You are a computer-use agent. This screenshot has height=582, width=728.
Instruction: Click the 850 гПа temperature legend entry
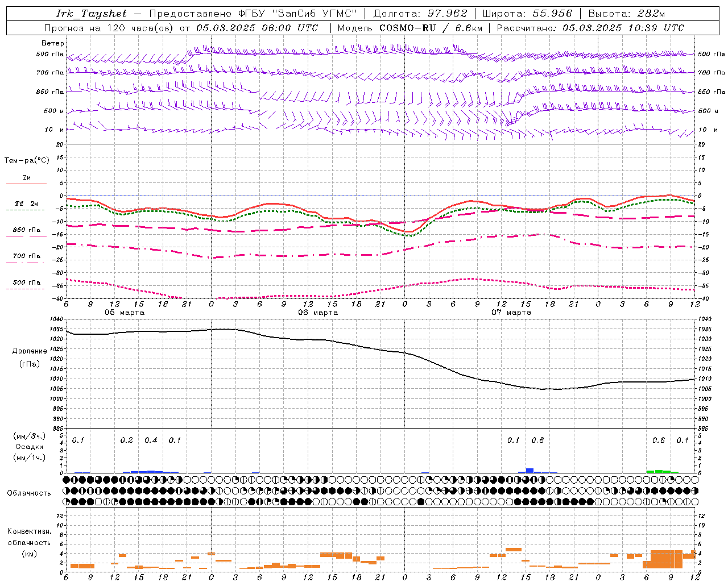[x=27, y=230]
